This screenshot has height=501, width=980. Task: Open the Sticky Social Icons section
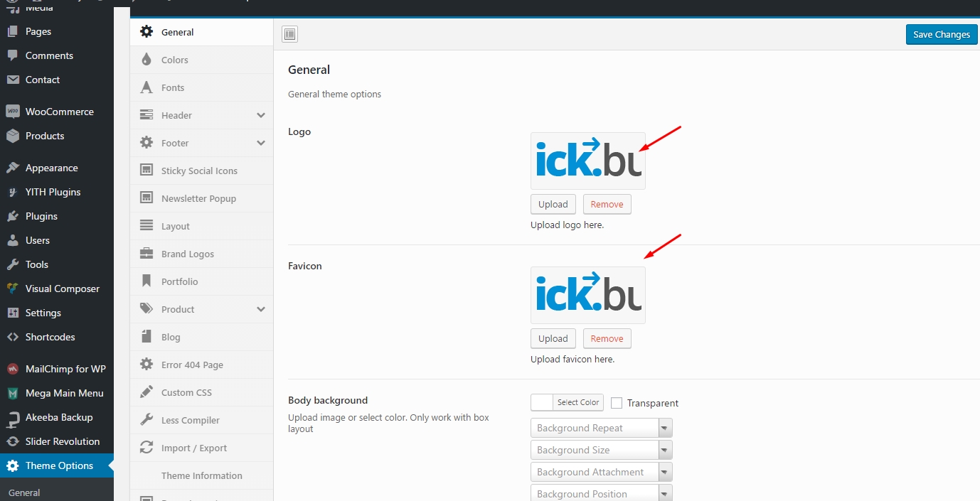(202, 171)
